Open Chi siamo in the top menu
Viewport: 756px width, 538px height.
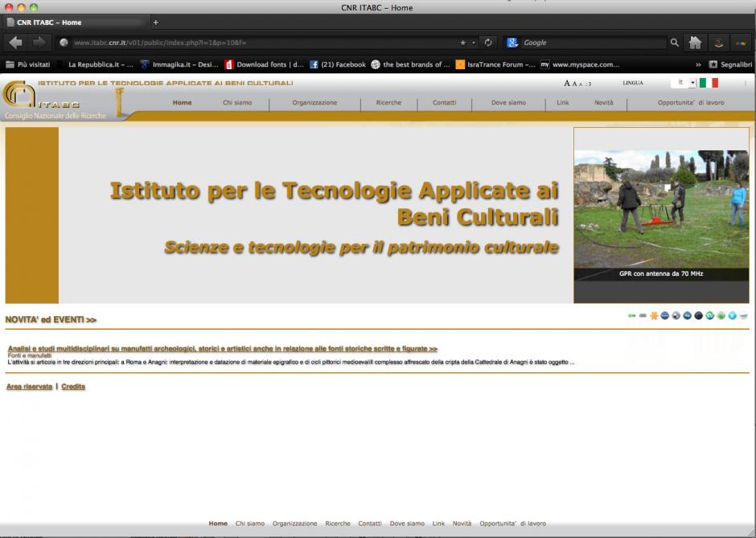(237, 103)
